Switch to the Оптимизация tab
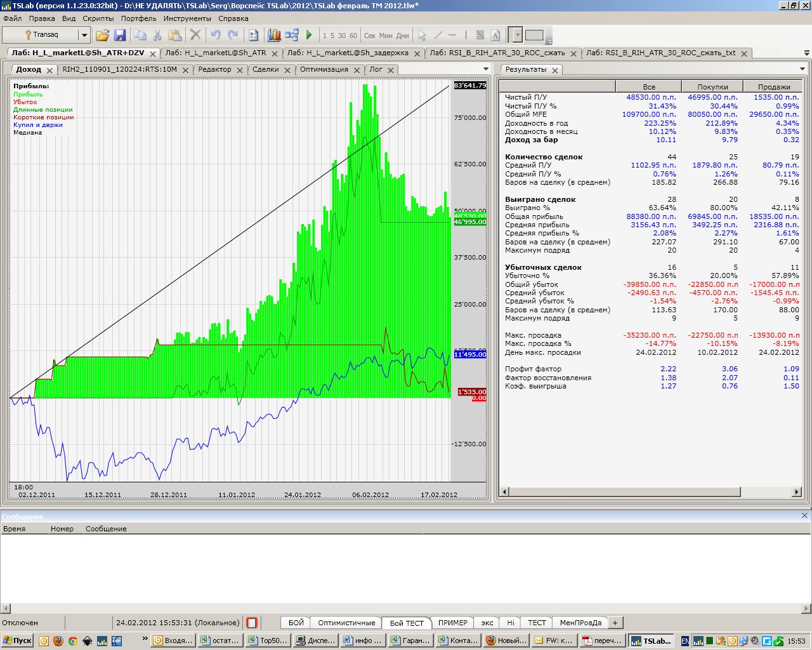 [x=324, y=69]
